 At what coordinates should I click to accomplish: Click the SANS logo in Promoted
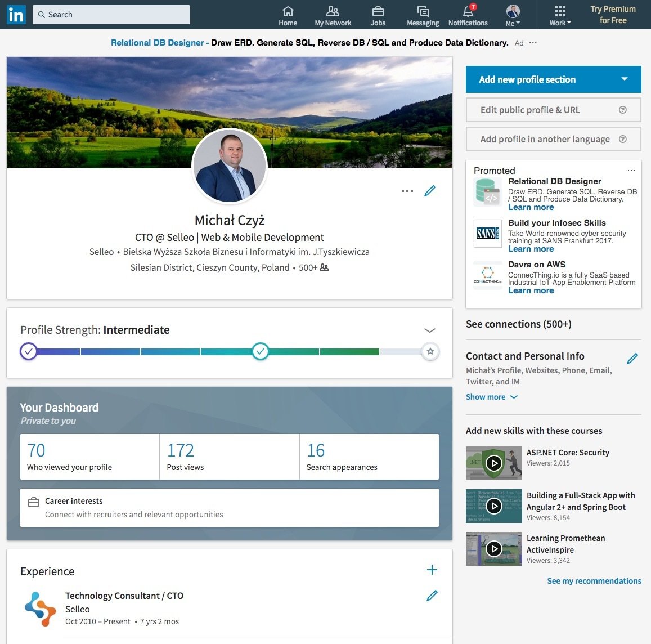[487, 234]
